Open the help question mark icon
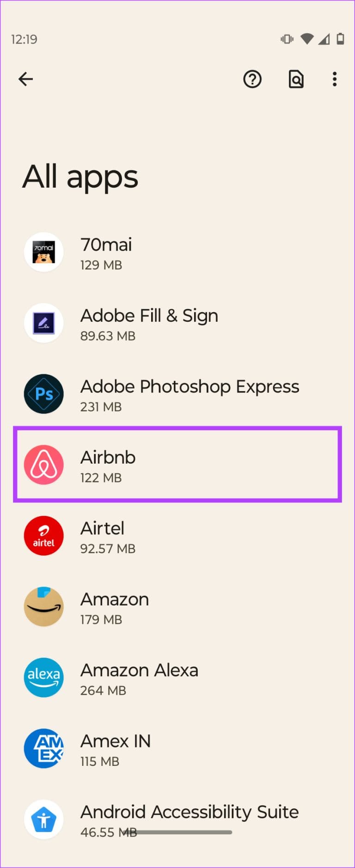This screenshot has height=868, width=355. [x=252, y=79]
